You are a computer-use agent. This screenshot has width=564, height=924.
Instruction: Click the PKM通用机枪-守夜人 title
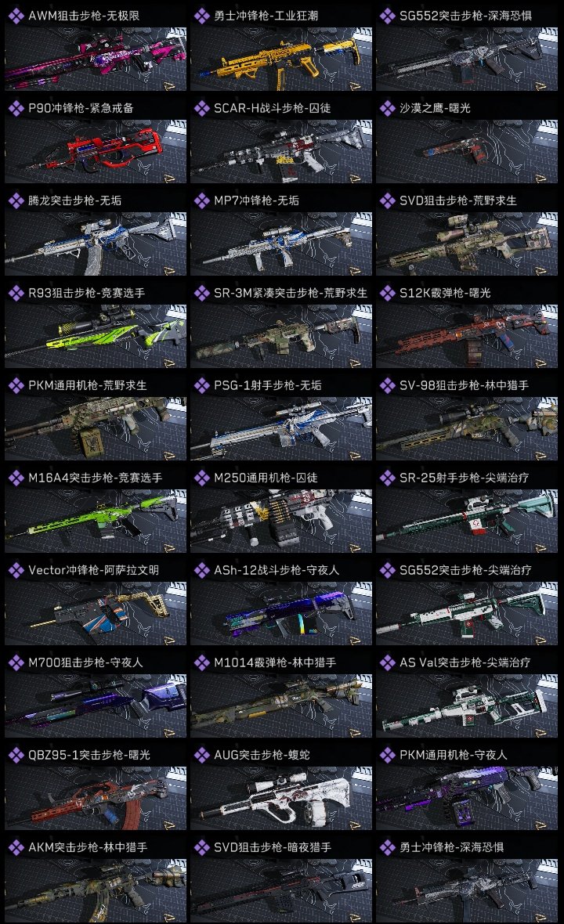click(454, 755)
